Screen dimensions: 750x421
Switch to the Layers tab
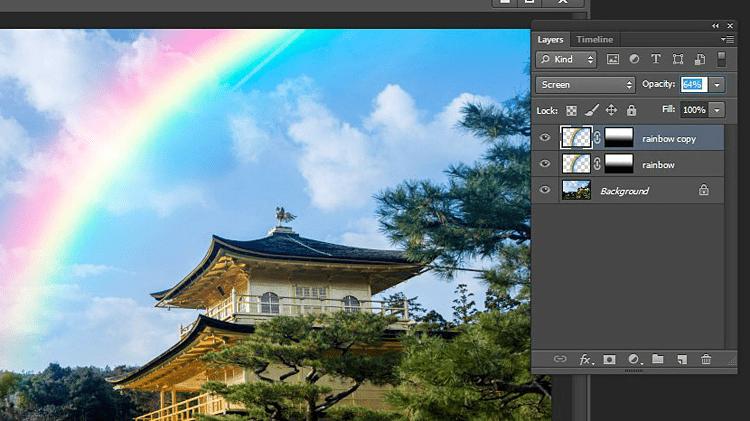pyautogui.click(x=550, y=40)
